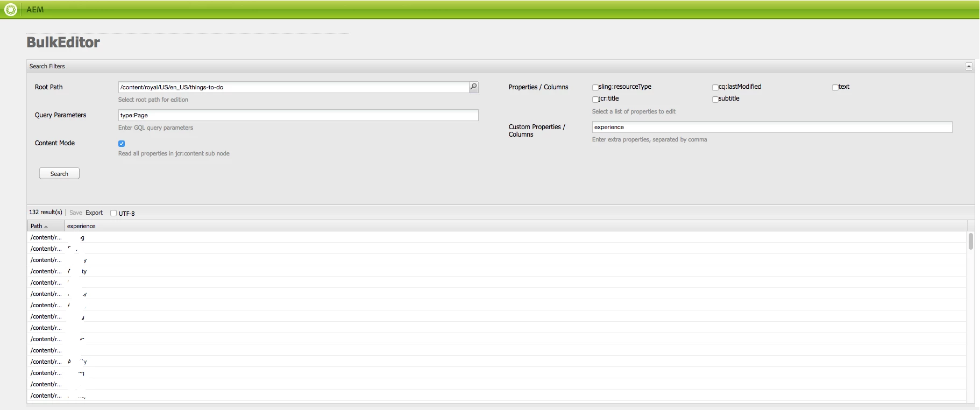This screenshot has height=410, width=980.
Task: Click the Custom Properties input field
Action: [x=772, y=127]
